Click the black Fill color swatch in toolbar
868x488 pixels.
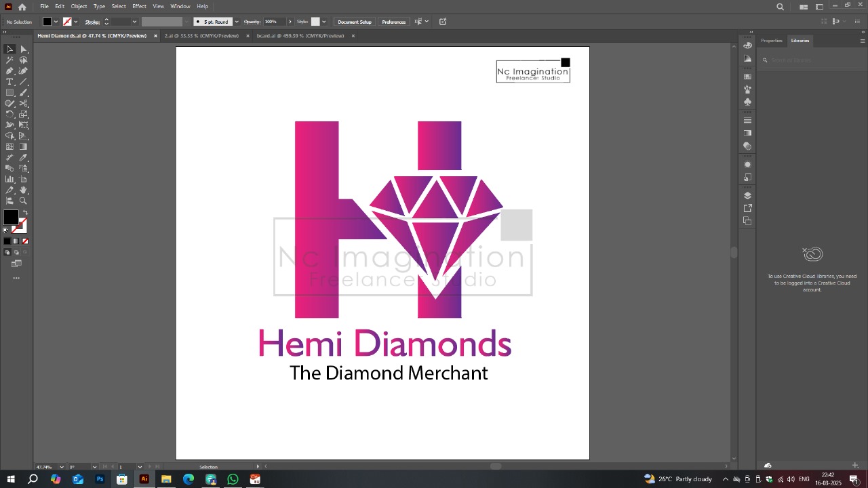click(10, 218)
